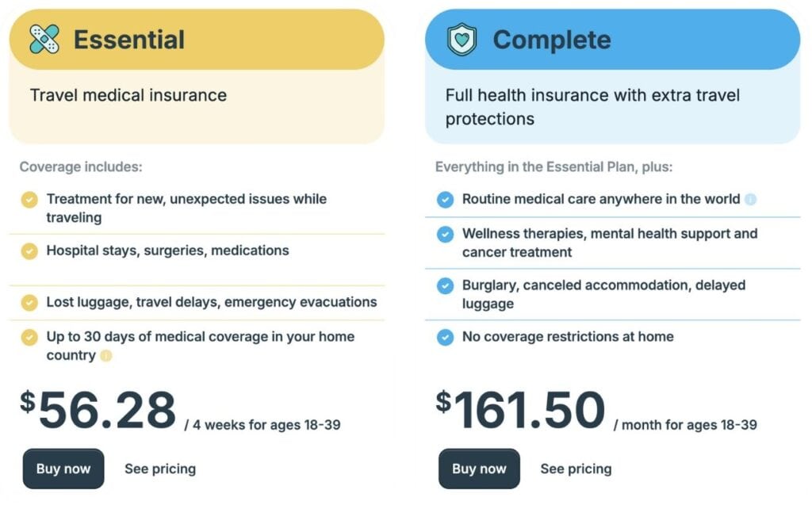Screen dimensions: 812x505
Task: Click yellow checkmark beside Lost luggage
Action: pos(29,302)
